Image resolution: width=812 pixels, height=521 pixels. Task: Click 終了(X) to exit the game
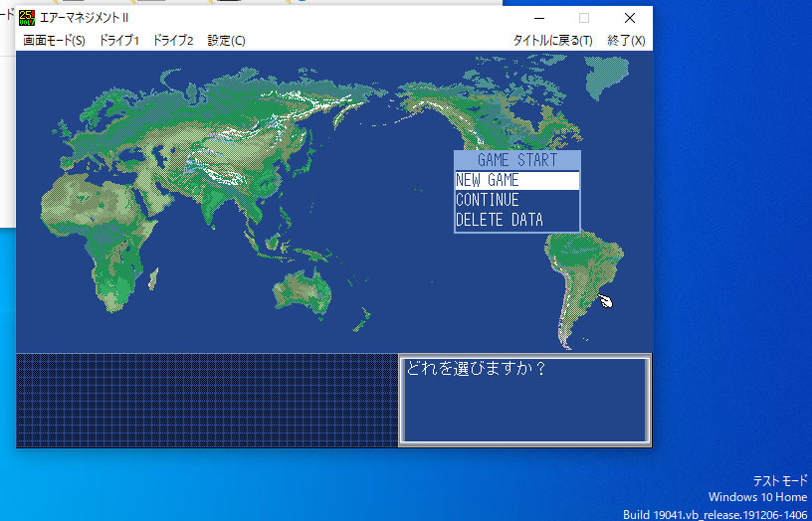pos(626,41)
